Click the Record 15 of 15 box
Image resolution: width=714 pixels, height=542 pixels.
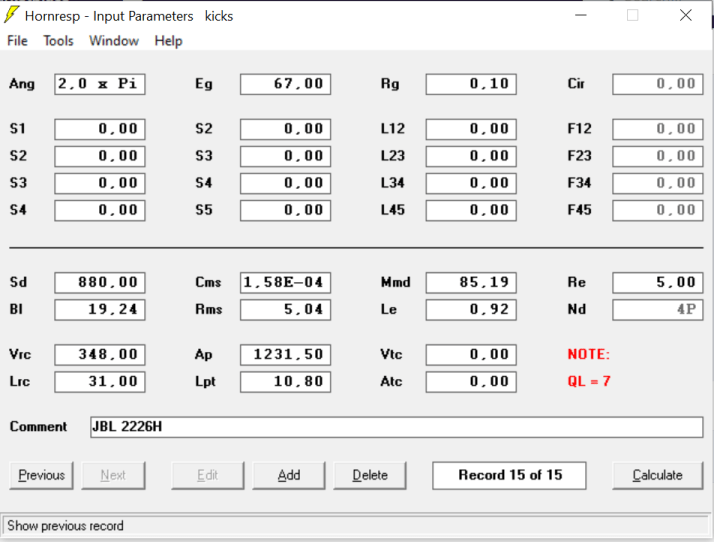[509, 476]
